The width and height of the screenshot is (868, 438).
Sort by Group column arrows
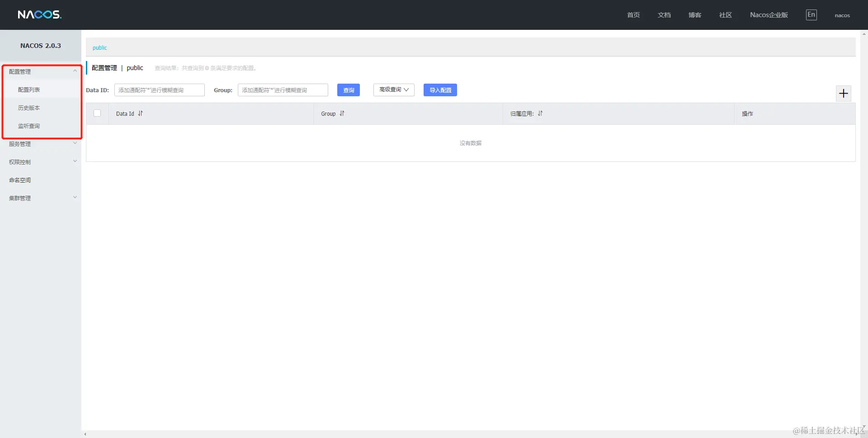point(342,113)
